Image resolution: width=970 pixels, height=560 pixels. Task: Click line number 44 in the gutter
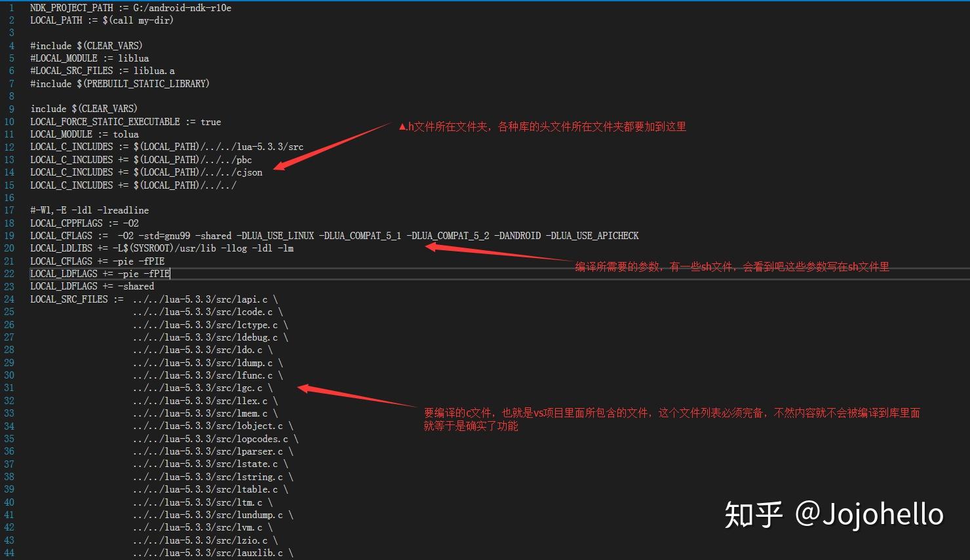pos(9,553)
